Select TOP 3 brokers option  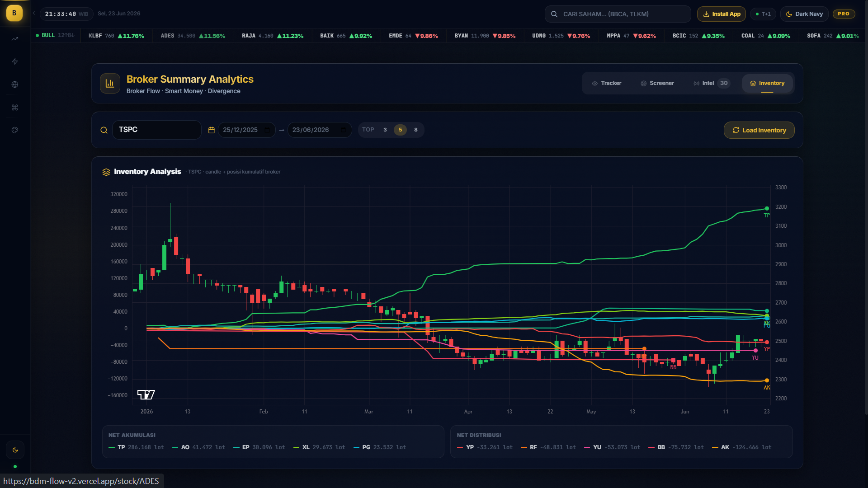pos(385,130)
